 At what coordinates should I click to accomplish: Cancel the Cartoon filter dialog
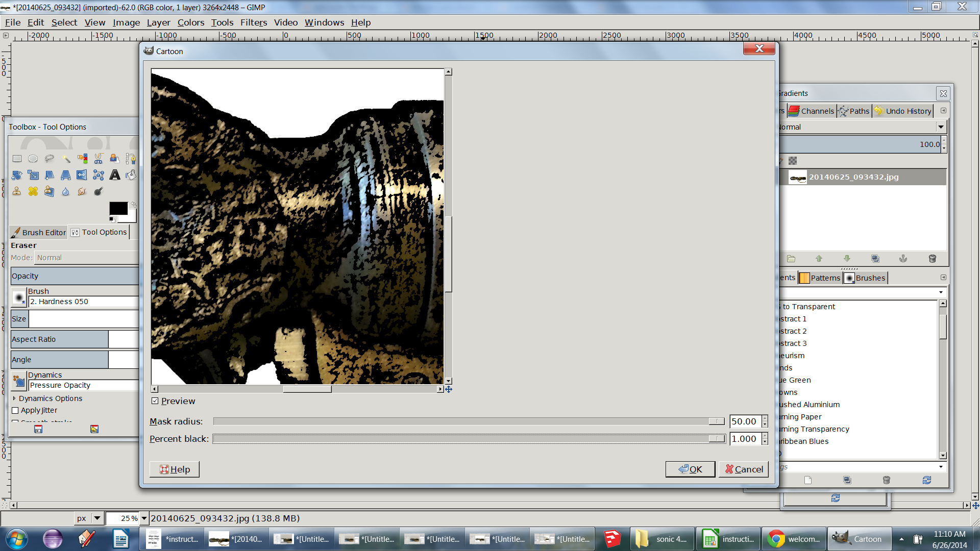pyautogui.click(x=744, y=469)
